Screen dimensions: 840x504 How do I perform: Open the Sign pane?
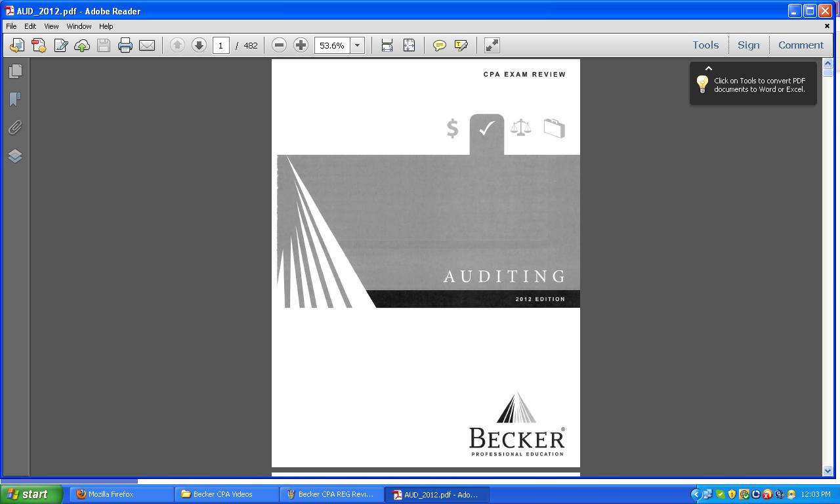[x=748, y=45]
